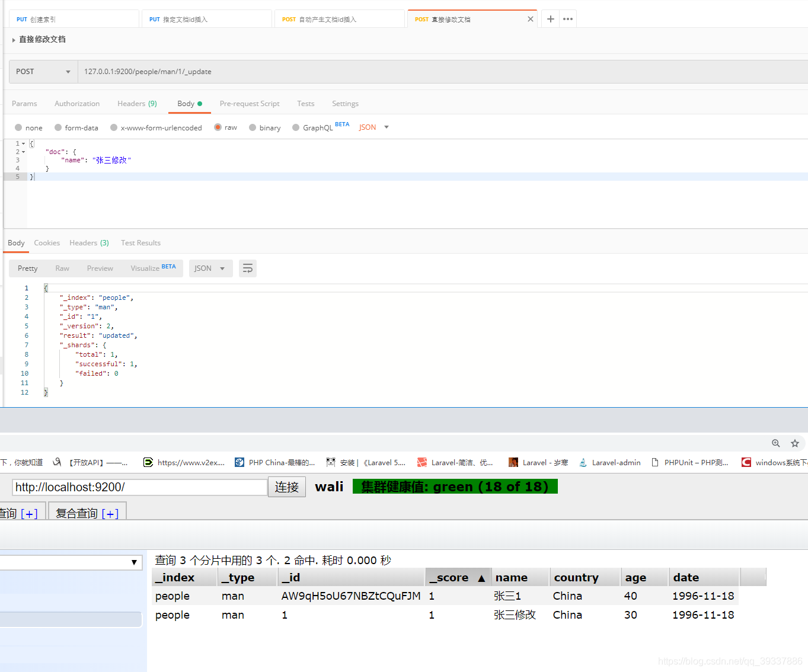Switch response view to Visualize

pyautogui.click(x=153, y=268)
